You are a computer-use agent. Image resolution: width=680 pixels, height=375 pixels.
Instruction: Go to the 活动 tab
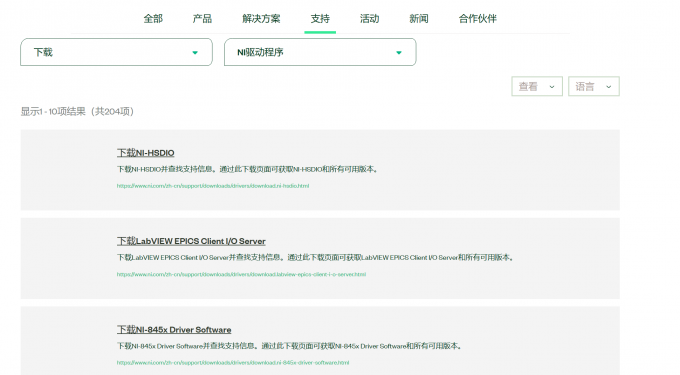coord(369,19)
